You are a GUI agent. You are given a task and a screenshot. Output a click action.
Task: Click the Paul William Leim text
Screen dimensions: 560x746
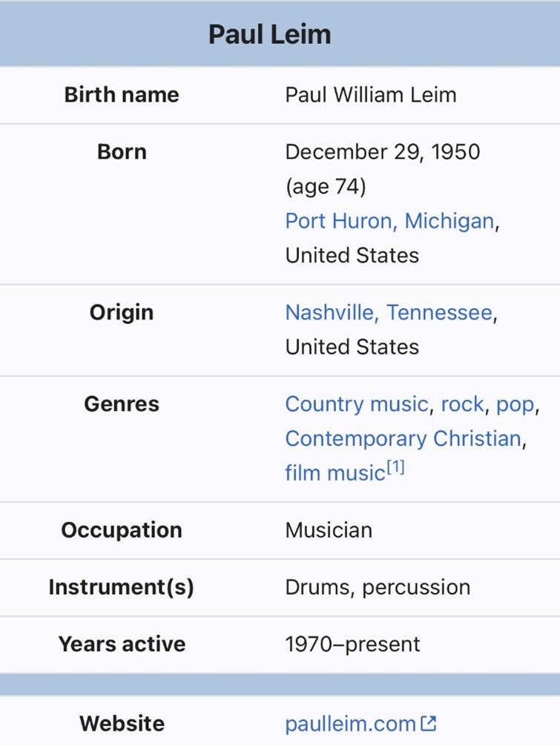pos(370,95)
